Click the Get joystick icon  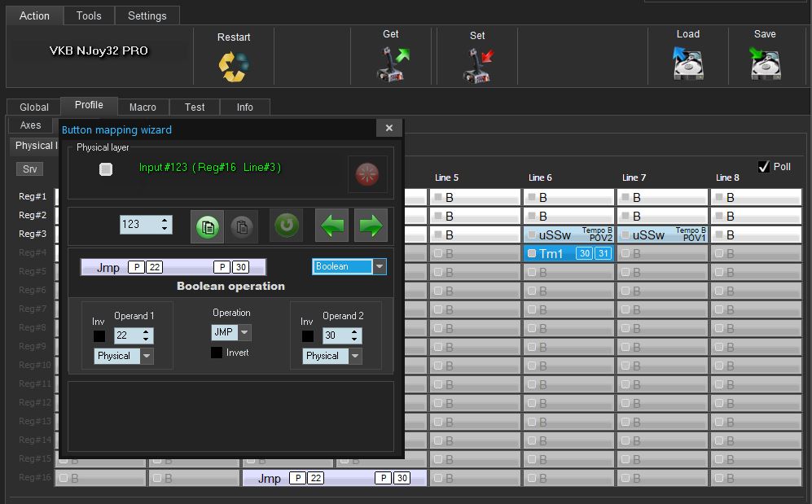coord(392,64)
